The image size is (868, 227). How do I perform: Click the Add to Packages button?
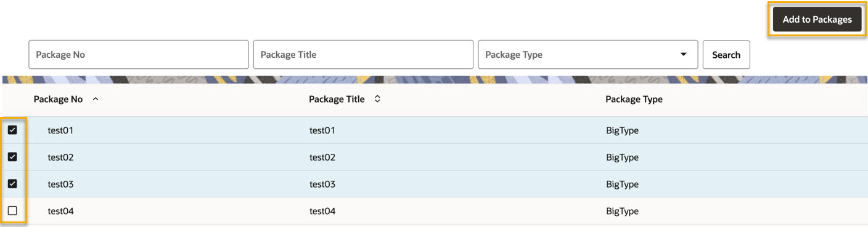[x=817, y=20]
